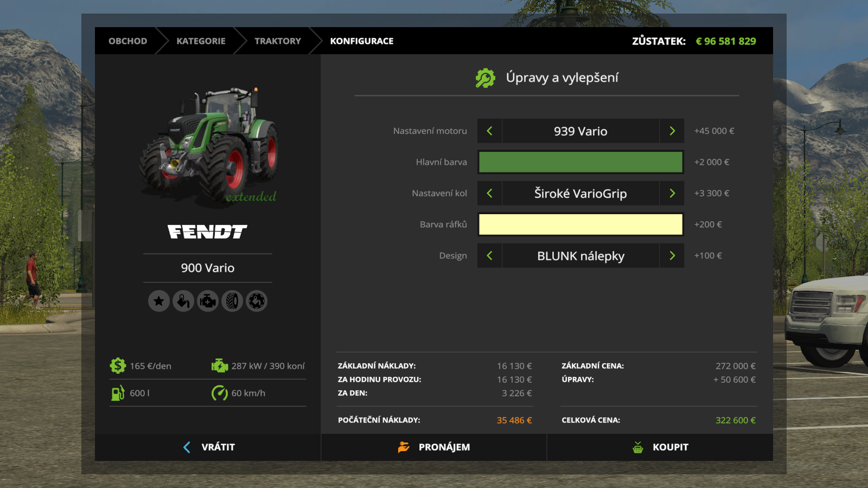
Task: Click the wheel price +3 300 €
Action: pos(712,193)
